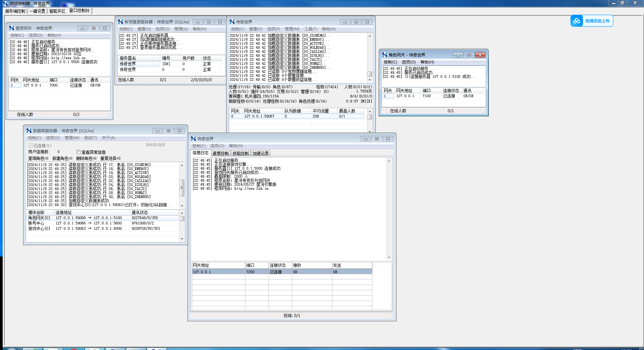The height and width of the screenshot is (350, 644).
Task: Select the 速度控制 tab
Action: point(220,153)
